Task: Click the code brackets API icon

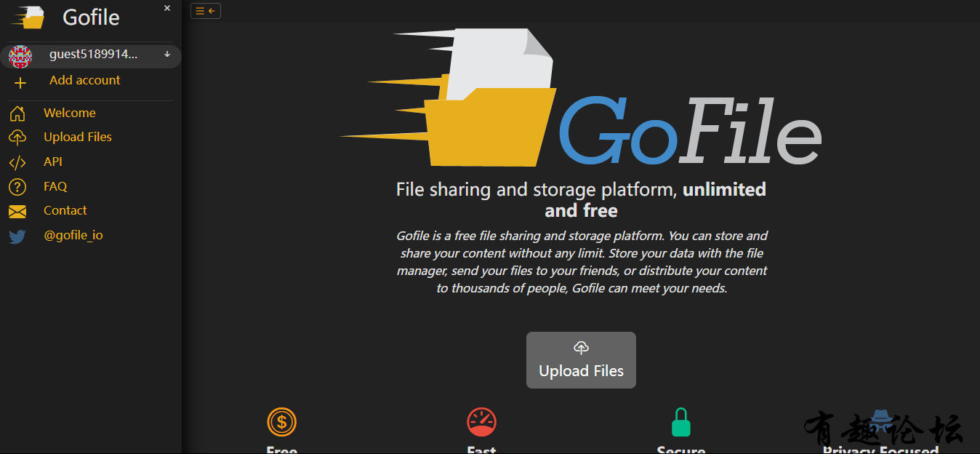Action: [x=17, y=162]
